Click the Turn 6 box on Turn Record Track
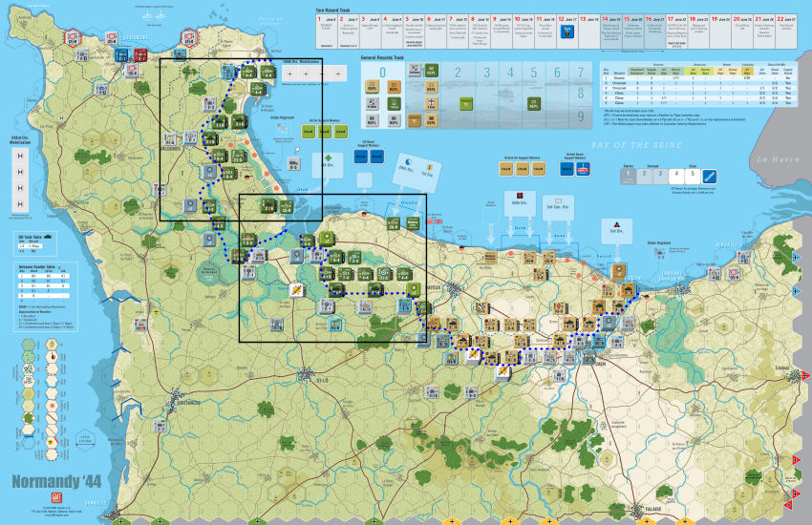 pos(436,31)
